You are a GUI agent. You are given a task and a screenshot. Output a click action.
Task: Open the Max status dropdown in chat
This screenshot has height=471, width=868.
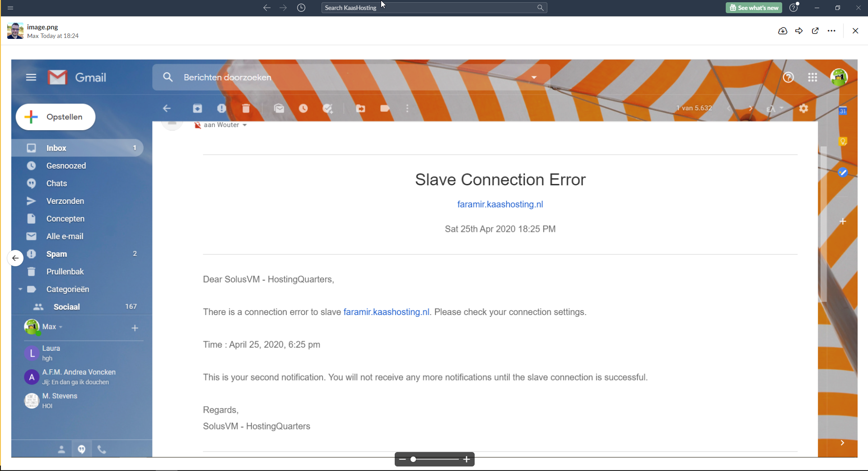pyautogui.click(x=61, y=327)
